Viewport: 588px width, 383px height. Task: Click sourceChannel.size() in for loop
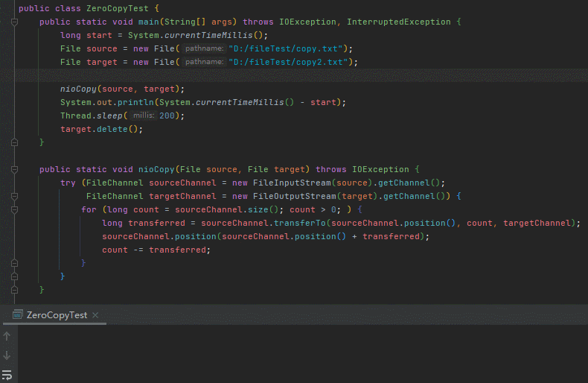click(x=226, y=209)
